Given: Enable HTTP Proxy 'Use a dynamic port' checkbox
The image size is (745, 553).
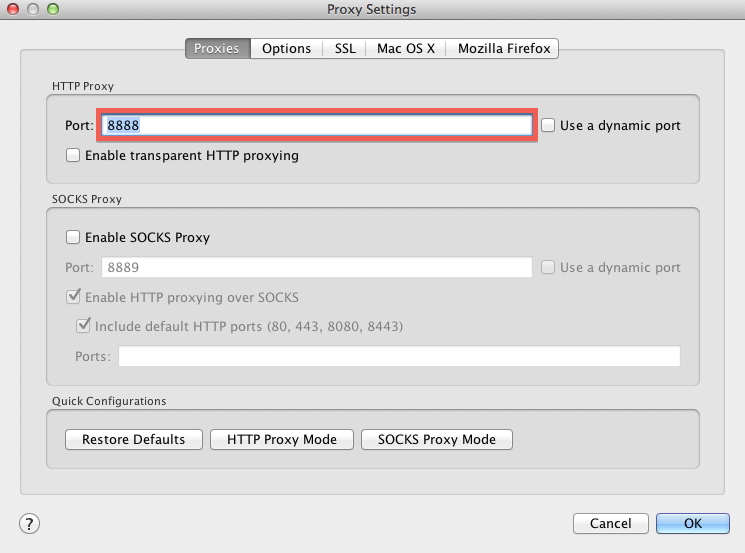Looking at the screenshot, I should pos(548,125).
